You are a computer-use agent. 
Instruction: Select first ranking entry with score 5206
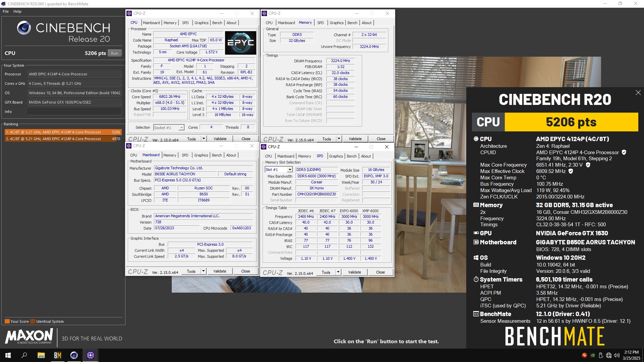pyautogui.click(x=63, y=132)
